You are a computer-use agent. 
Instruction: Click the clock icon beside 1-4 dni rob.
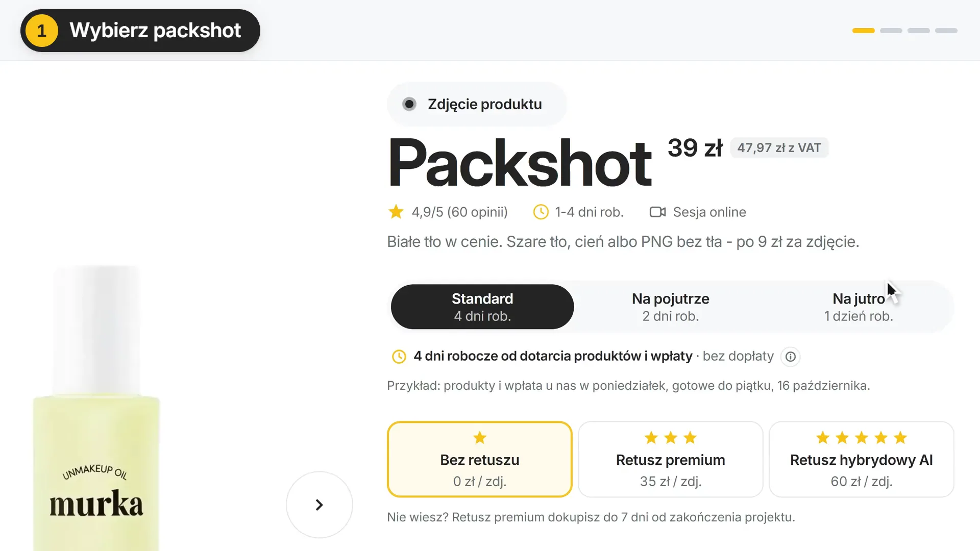[x=541, y=212]
